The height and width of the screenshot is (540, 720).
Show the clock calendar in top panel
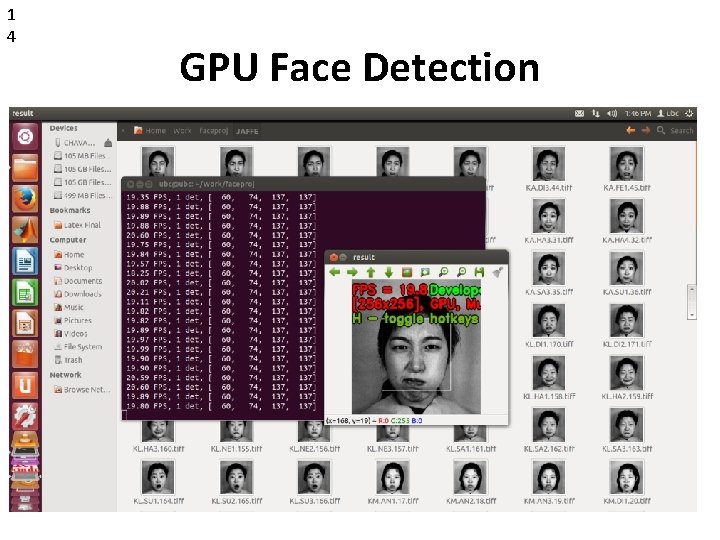click(x=637, y=113)
